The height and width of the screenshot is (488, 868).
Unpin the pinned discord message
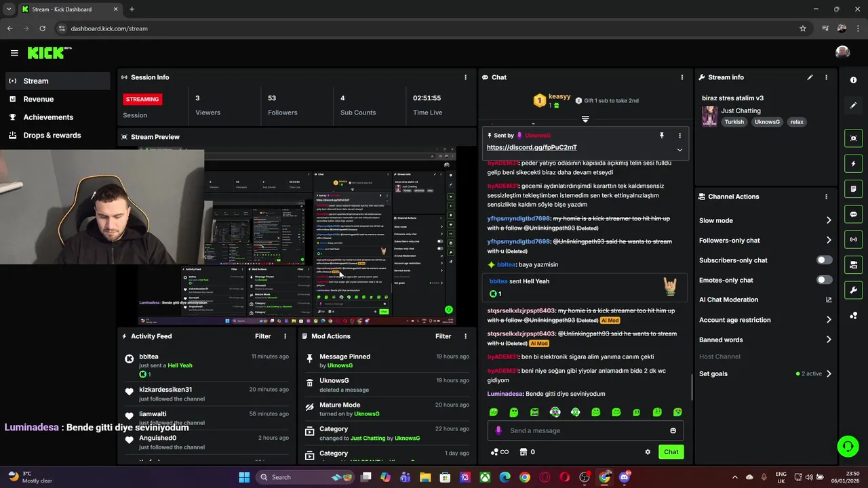pos(662,136)
